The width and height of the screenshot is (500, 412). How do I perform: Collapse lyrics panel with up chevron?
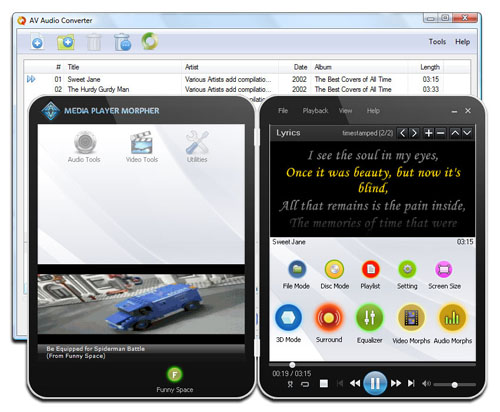coord(455,133)
